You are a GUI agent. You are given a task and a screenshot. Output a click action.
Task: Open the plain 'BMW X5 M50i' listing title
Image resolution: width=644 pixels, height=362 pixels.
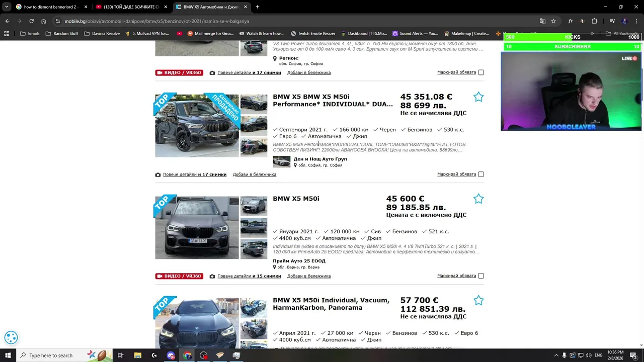[x=296, y=199]
